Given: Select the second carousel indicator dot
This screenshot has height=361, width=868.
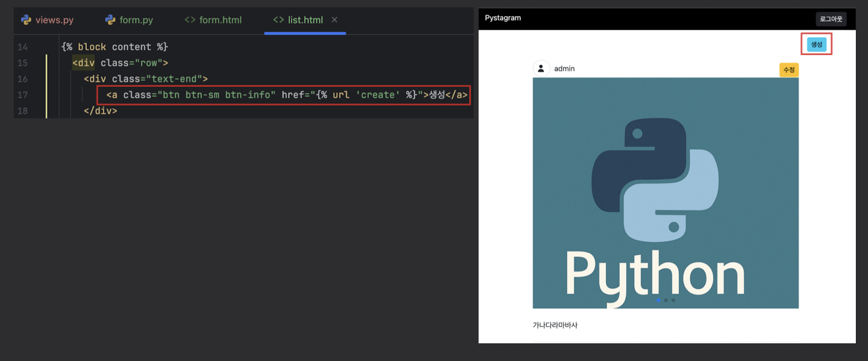Looking at the screenshot, I should (x=666, y=300).
